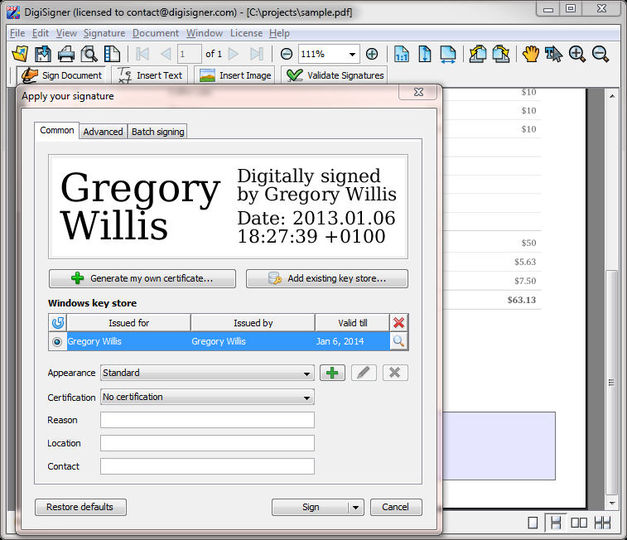Delete the selected appearance with the gray X
627x540 pixels.
pyautogui.click(x=395, y=372)
